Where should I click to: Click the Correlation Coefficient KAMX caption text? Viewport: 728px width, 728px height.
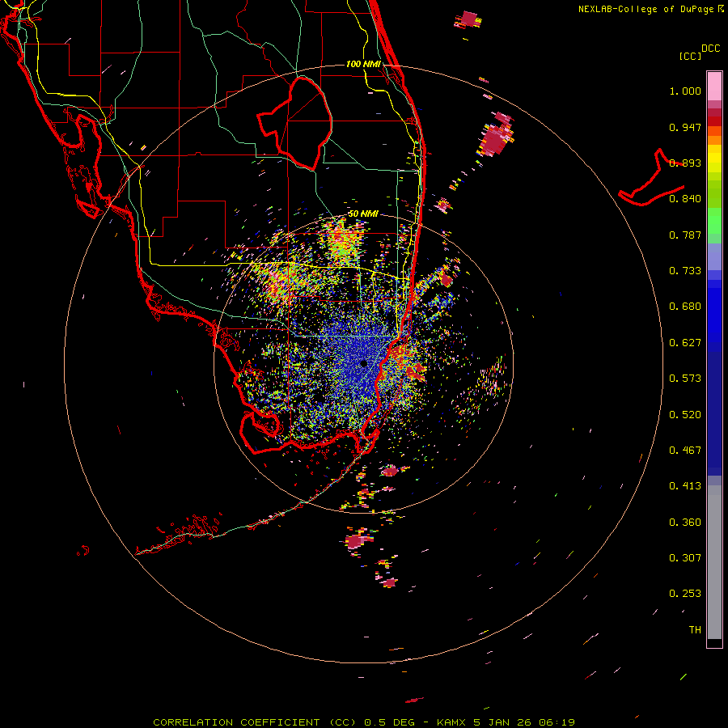363,722
